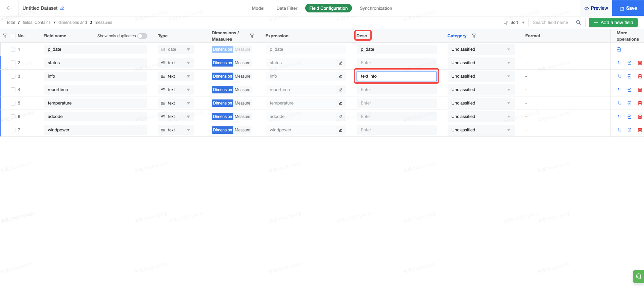The image size is (644, 291).
Task: Open the help headset icon
Action: [x=638, y=277]
